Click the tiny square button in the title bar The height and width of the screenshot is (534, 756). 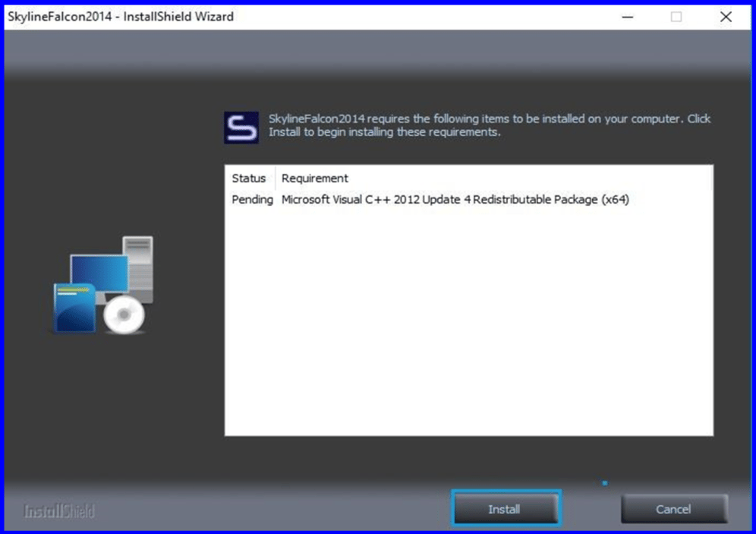(676, 17)
